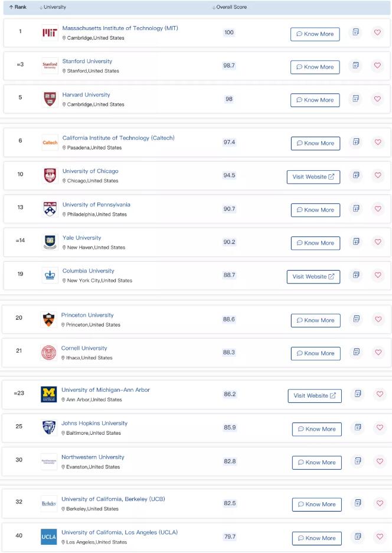Click the Harvard University crest logo
The image size is (392, 553).
click(50, 99)
